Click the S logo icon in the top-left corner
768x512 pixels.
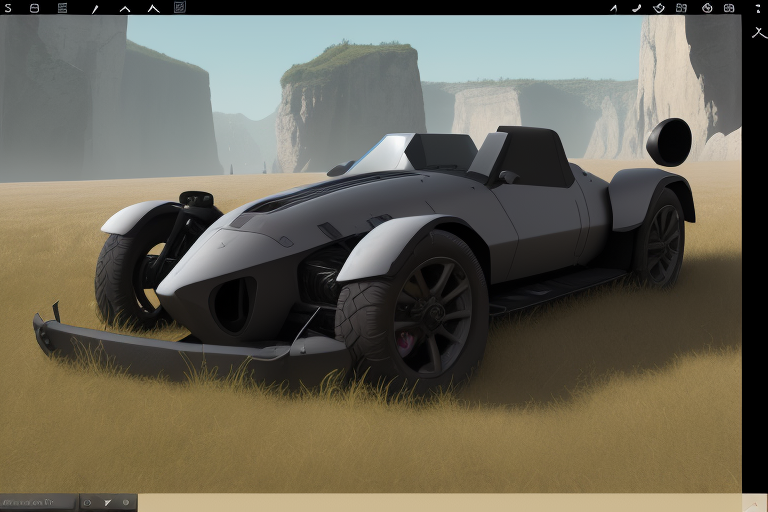[x=9, y=7]
